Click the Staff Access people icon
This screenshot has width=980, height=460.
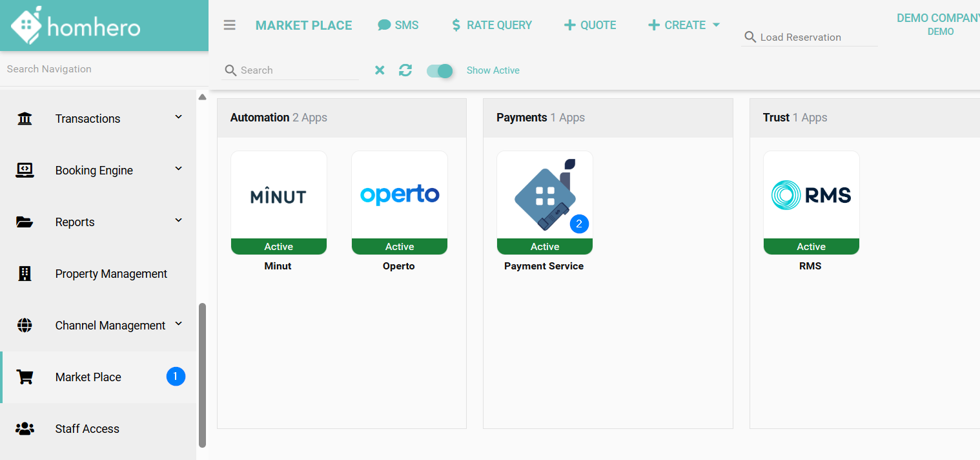click(x=25, y=429)
